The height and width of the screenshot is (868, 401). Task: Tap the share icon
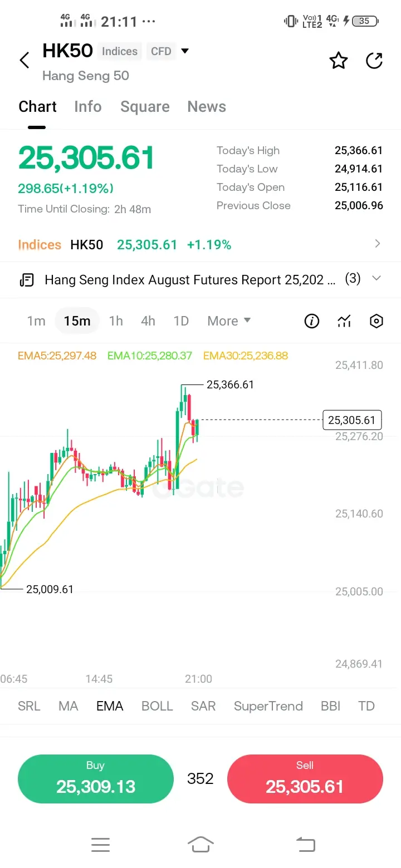pos(374,60)
